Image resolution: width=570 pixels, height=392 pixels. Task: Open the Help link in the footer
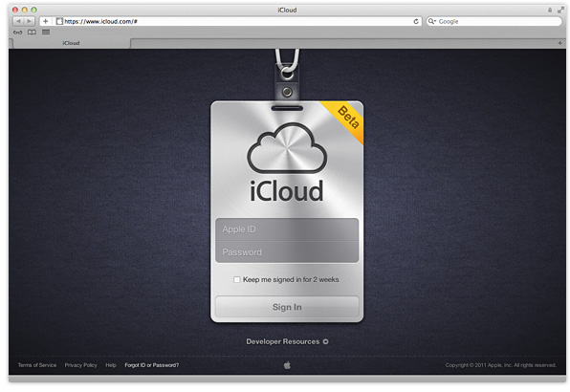coord(111,365)
